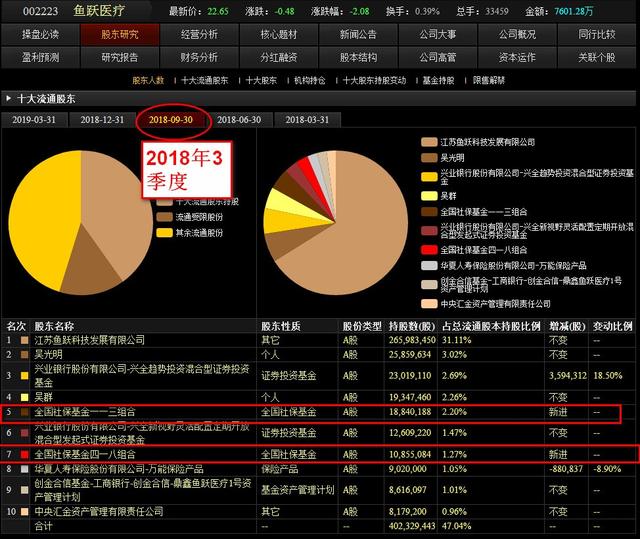
Task: Click the 流通受限股份 legend swatch
Action: [x=164, y=217]
